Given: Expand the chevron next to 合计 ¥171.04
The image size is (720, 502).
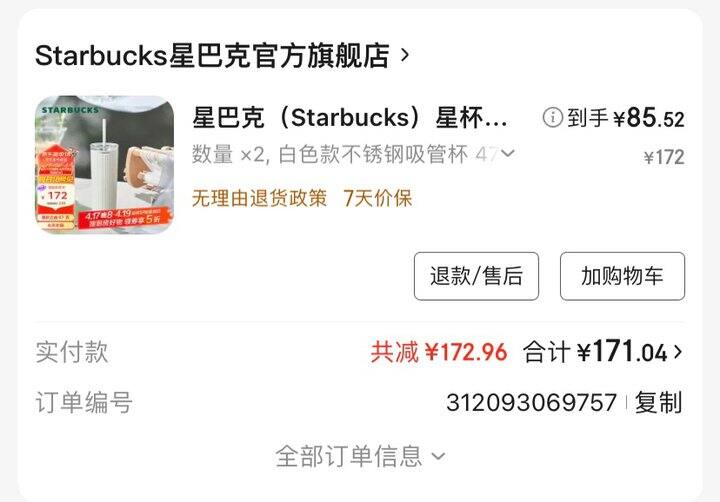Looking at the screenshot, I should 678,352.
